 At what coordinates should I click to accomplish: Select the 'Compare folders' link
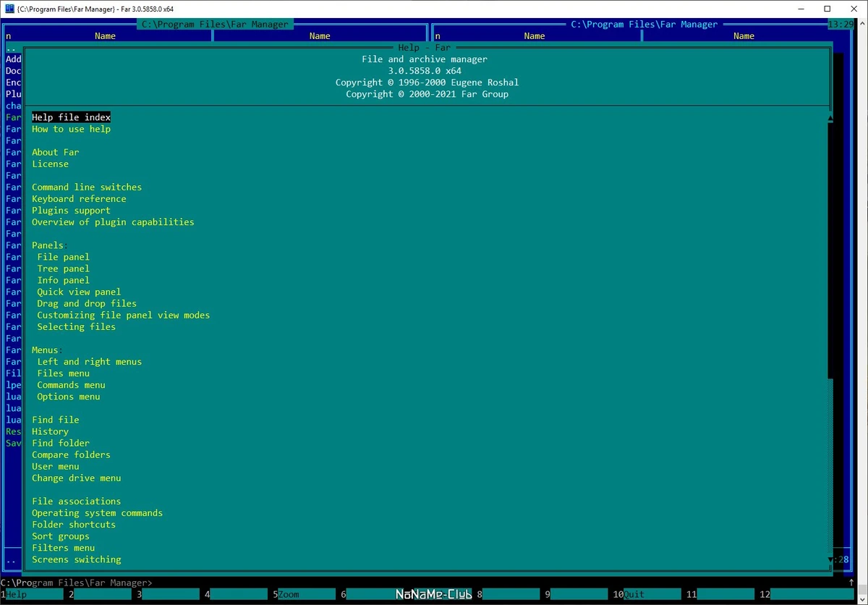coord(71,454)
